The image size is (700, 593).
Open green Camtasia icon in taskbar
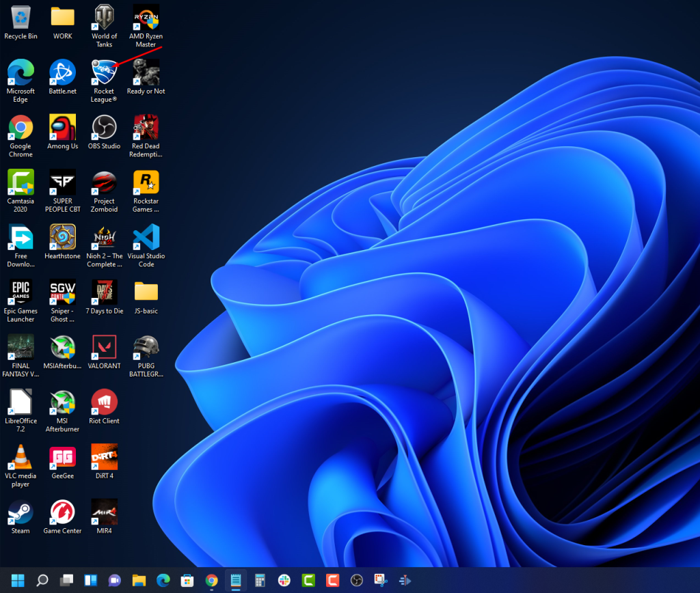point(308,581)
